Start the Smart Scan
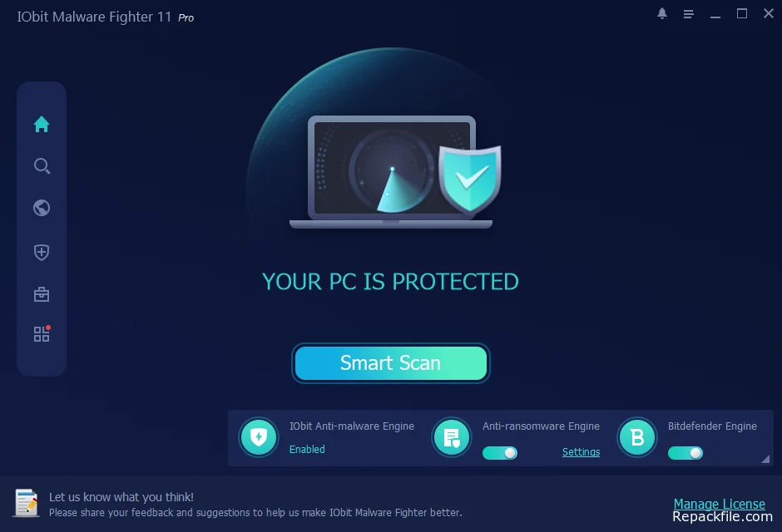782x532 pixels. click(x=390, y=363)
